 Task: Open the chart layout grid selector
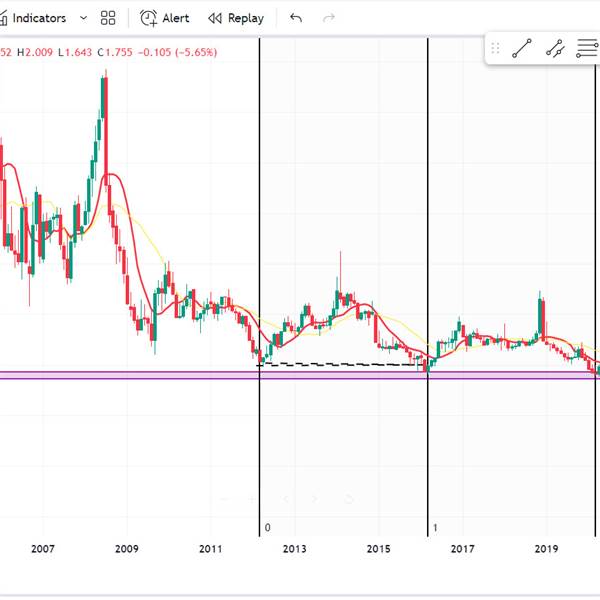point(108,18)
